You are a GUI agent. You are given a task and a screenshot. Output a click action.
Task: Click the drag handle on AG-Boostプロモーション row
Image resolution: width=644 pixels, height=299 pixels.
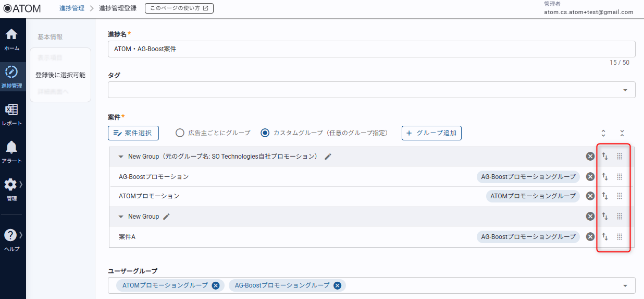(x=620, y=177)
